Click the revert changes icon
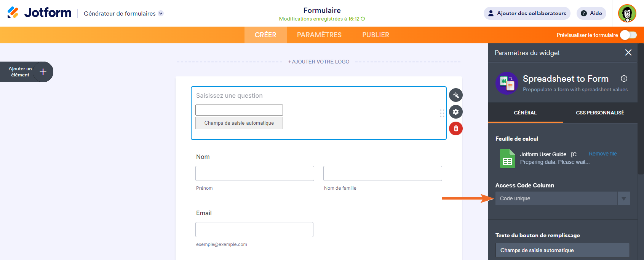This screenshot has width=644, height=260. point(363,19)
